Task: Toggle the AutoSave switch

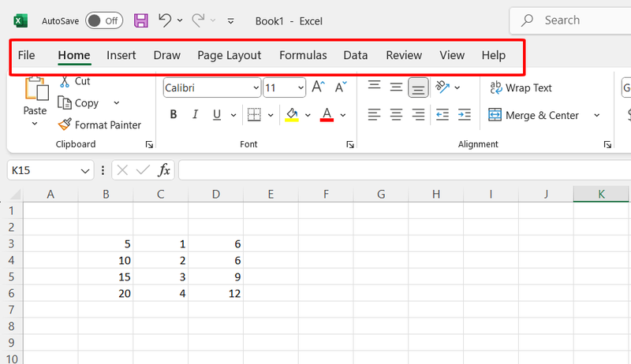Action: (x=104, y=21)
